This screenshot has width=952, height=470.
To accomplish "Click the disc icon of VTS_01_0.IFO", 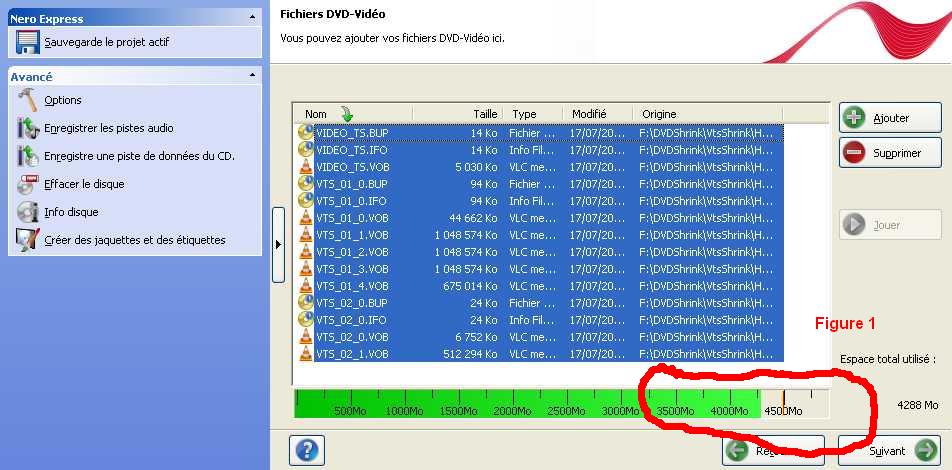I will pyautogui.click(x=306, y=200).
